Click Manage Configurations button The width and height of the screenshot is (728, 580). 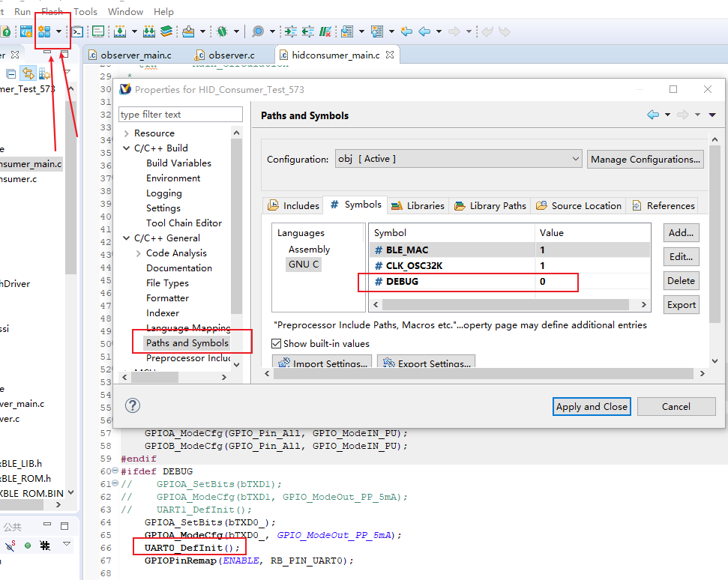tap(646, 159)
